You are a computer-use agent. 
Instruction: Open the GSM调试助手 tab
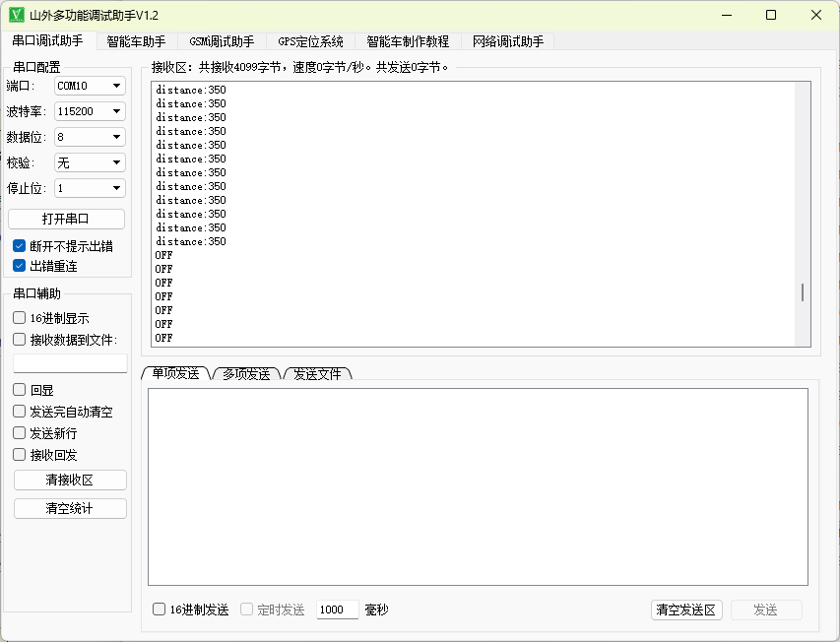222,41
